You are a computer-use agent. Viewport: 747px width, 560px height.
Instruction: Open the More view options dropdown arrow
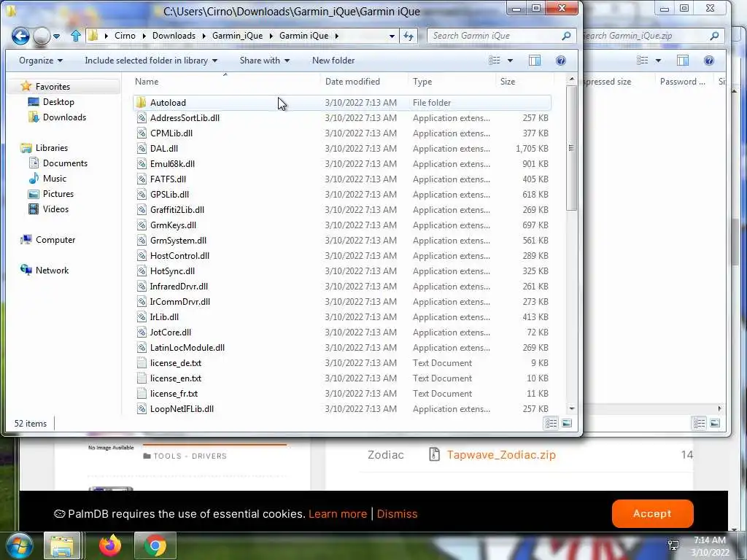pyautogui.click(x=510, y=61)
